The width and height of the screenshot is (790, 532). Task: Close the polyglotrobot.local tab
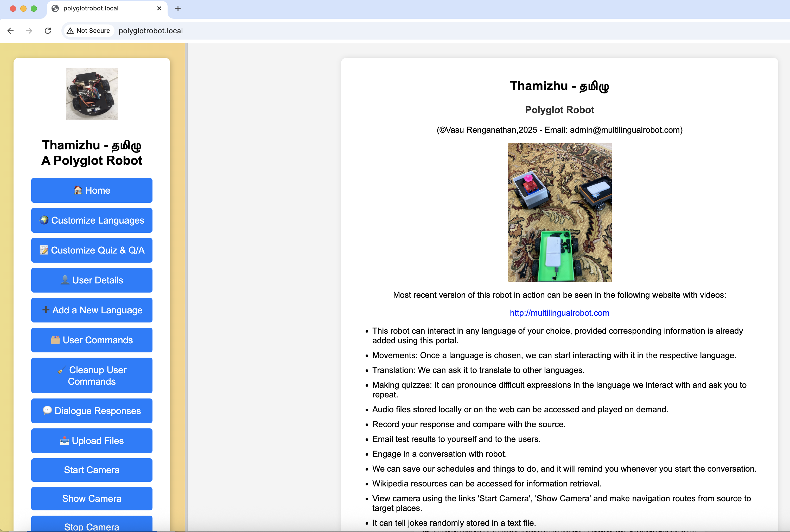pos(159,9)
